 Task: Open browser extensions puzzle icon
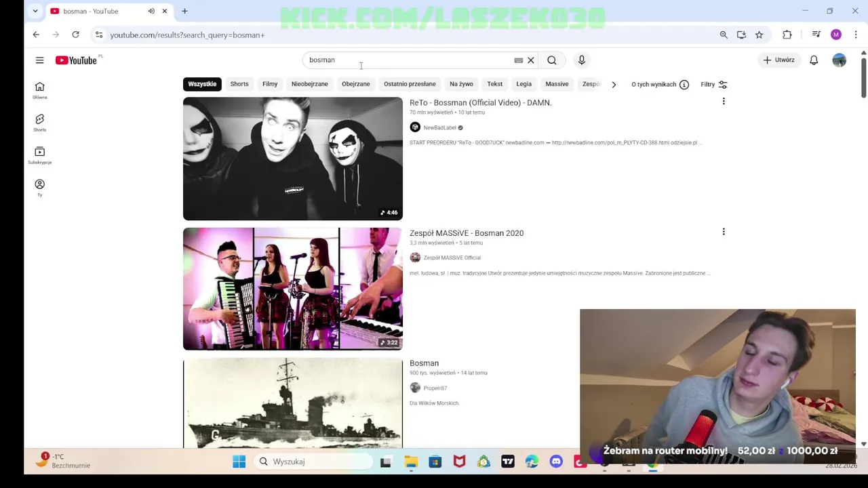coord(787,35)
